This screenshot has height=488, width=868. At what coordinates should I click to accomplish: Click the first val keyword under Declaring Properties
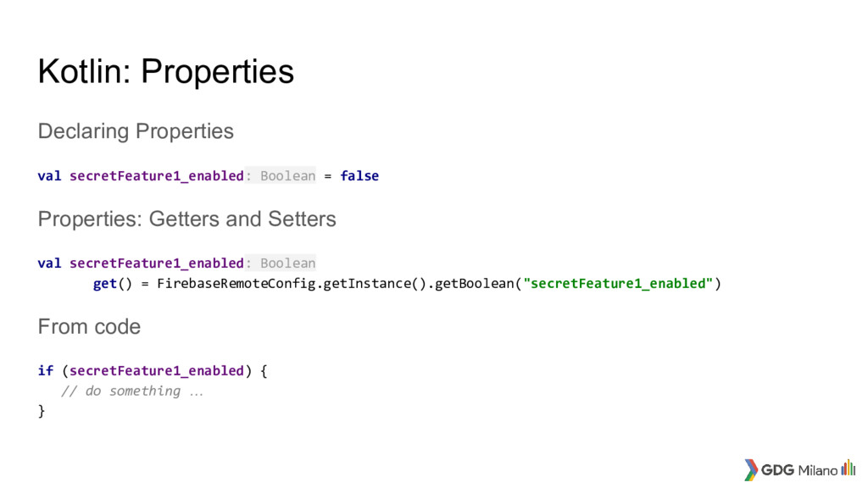[x=49, y=176]
